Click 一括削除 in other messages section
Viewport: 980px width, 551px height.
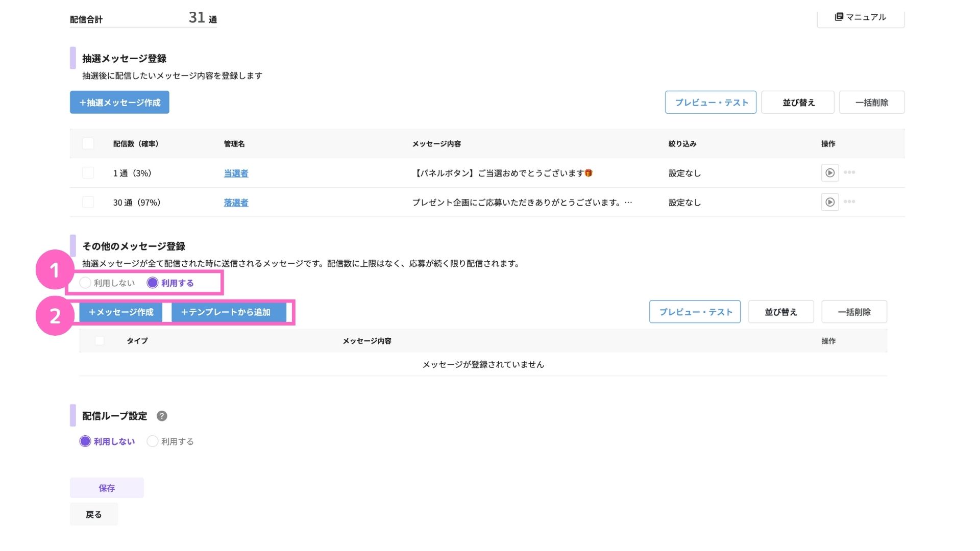[854, 312]
